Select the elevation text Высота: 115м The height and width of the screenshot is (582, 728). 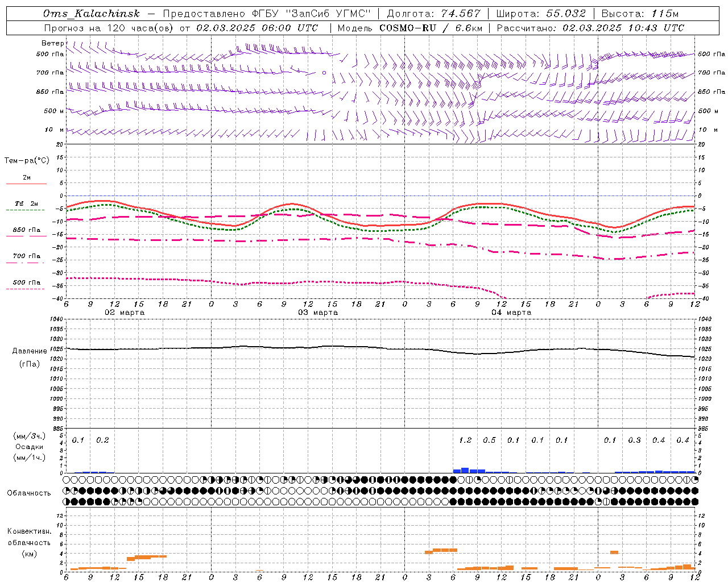pyautogui.click(x=640, y=14)
